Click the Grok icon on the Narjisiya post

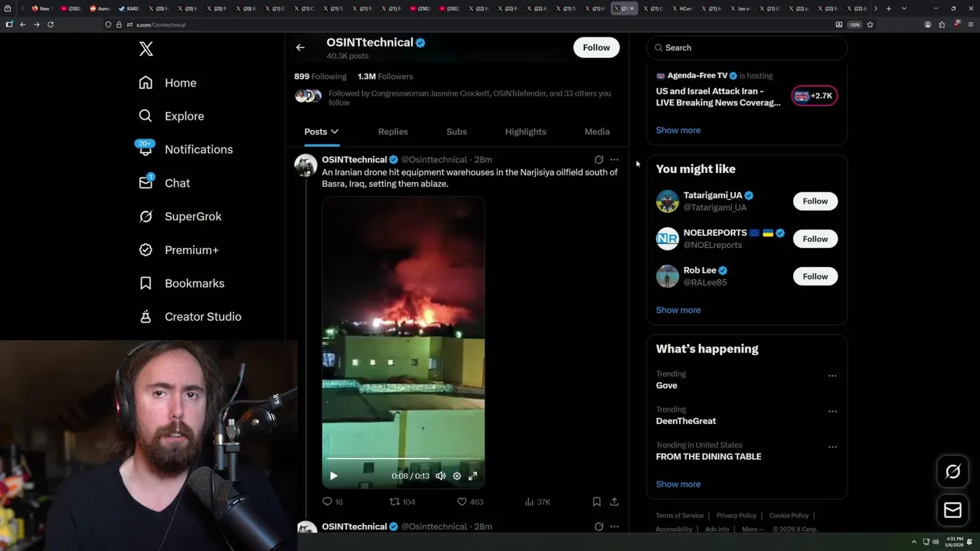(599, 160)
